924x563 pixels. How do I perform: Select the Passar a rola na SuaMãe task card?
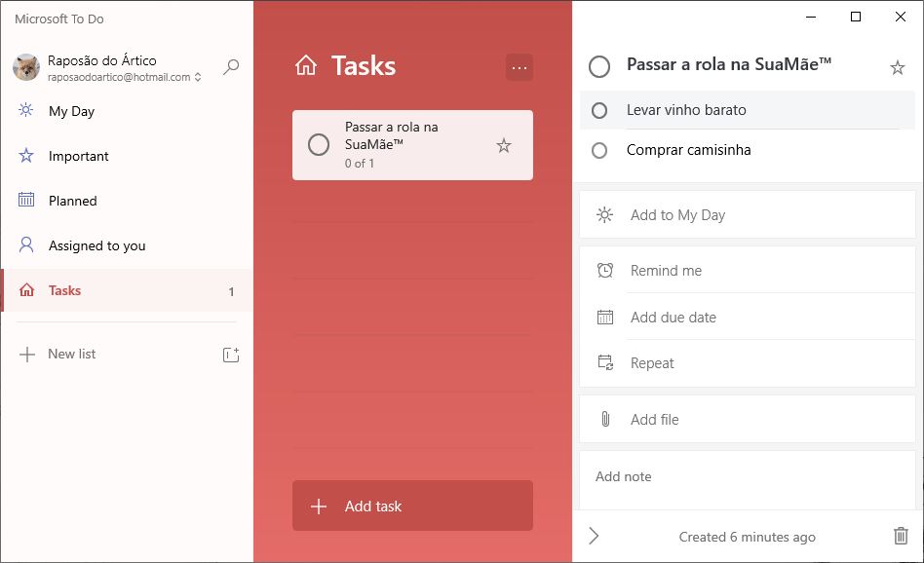(412, 145)
